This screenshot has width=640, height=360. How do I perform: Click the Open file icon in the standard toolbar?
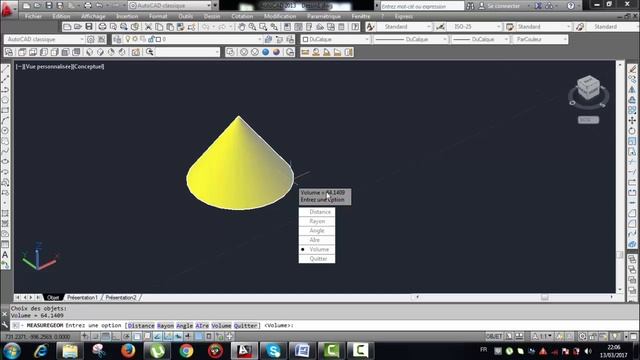[x=78, y=27]
